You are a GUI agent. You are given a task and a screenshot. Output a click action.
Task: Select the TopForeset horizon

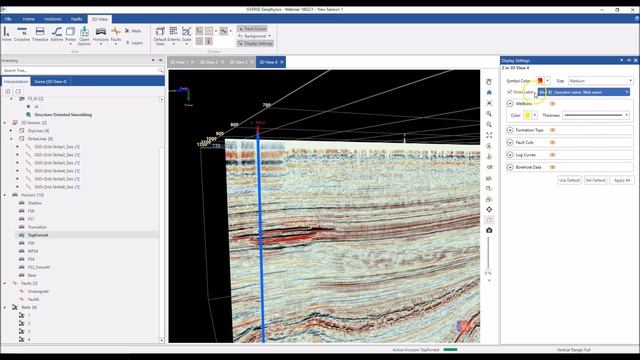[38, 235]
